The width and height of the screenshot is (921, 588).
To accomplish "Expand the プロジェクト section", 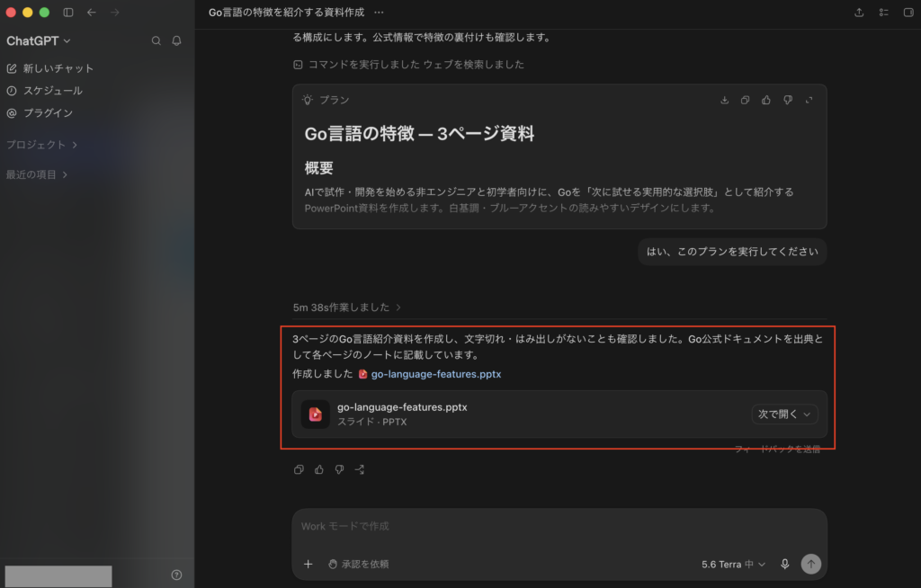I will [x=41, y=145].
